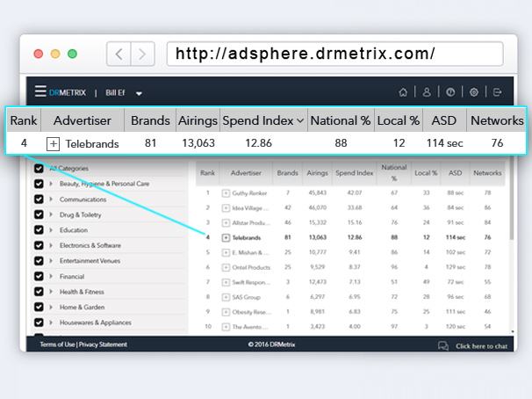The image size is (532, 399).
Task: Uncheck the Drug & Toiletry checkbox
Action: pyautogui.click(x=39, y=214)
